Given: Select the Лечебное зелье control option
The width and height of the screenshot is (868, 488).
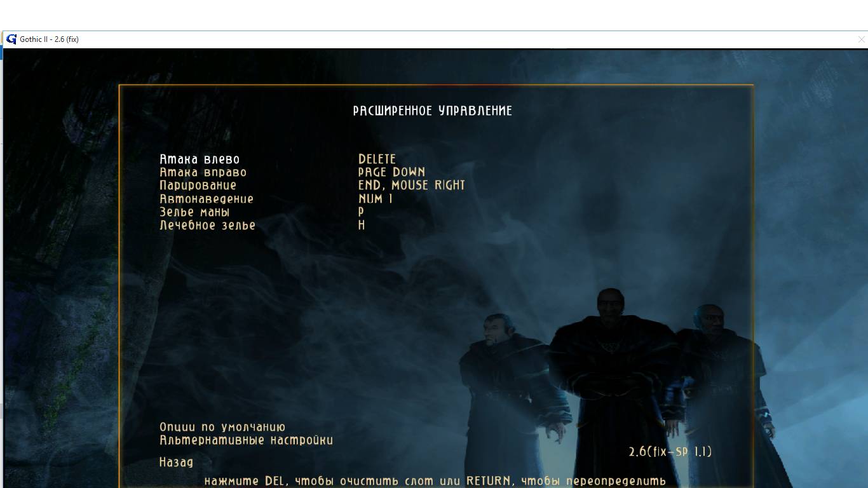Looking at the screenshot, I should (207, 226).
